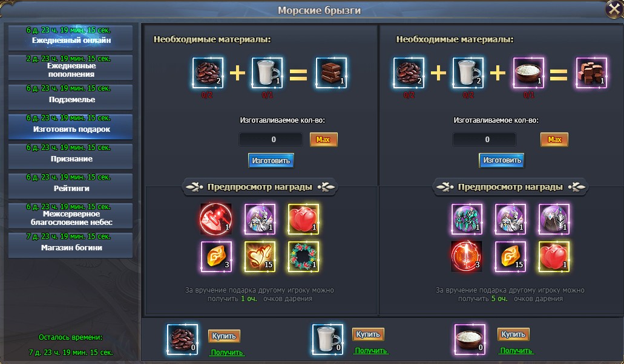
Task: Click Купить button next to milk mug
Action: pyautogui.click(x=368, y=334)
